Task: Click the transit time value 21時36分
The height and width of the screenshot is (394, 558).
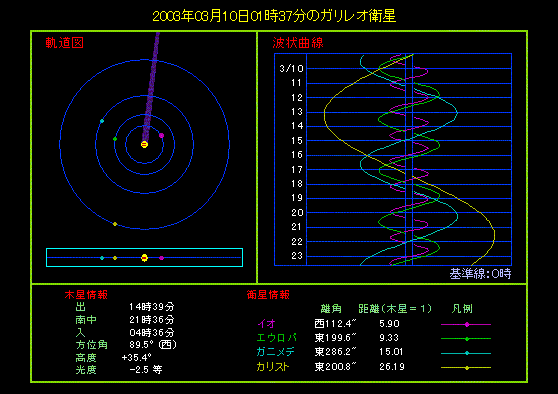Action: [152, 320]
